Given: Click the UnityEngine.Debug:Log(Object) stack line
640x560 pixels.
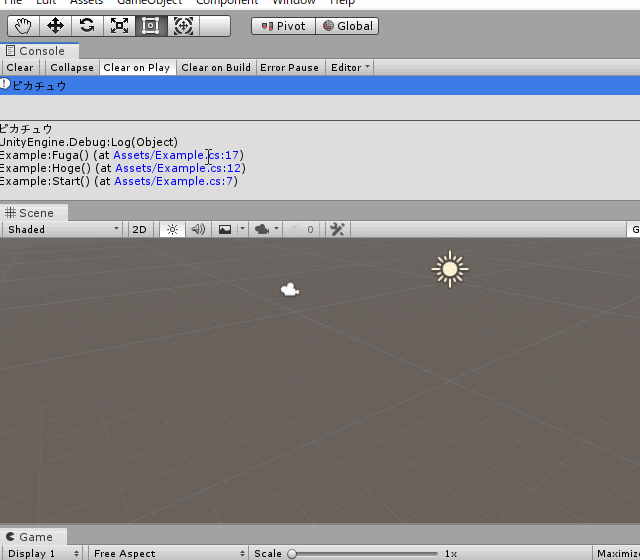Looking at the screenshot, I should pyautogui.click(x=89, y=142).
